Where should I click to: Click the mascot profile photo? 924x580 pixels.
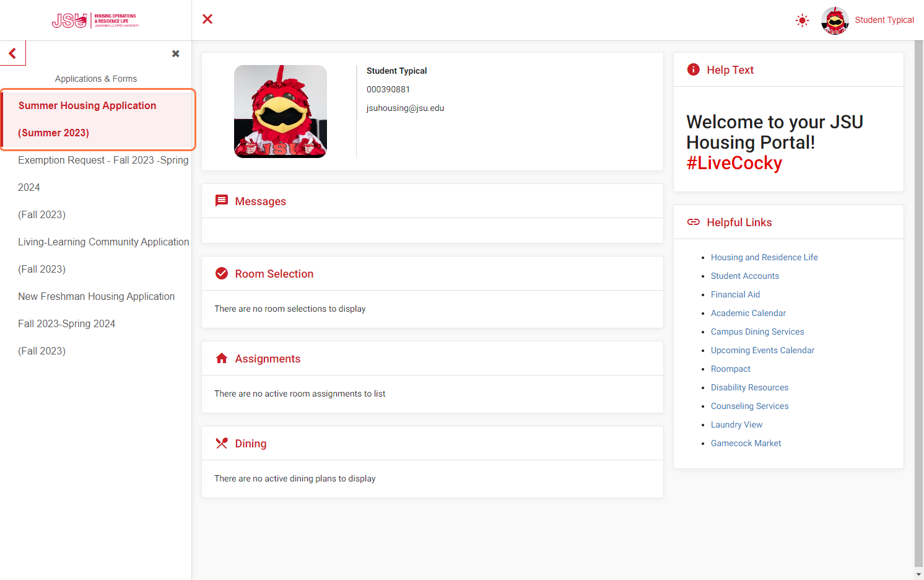click(x=281, y=112)
